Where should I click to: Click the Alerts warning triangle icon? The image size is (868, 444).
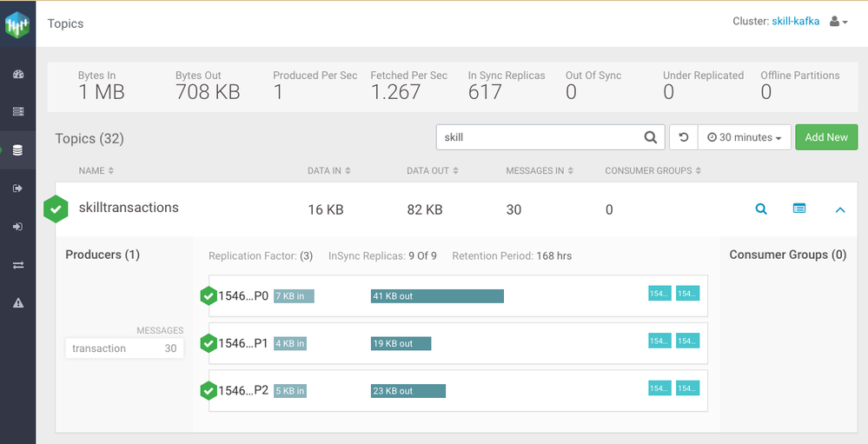tap(17, 302)
